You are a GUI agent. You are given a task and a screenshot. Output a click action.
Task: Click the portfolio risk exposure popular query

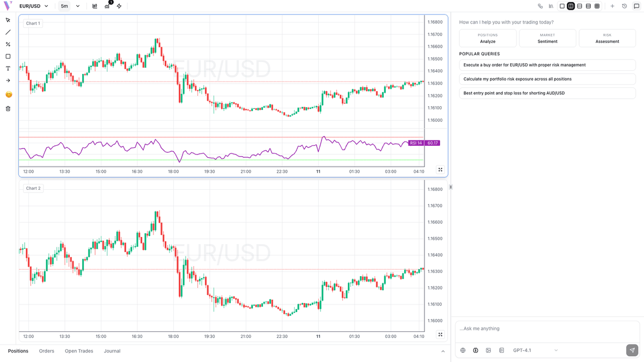pyautogui.click(x=546, y=79)
